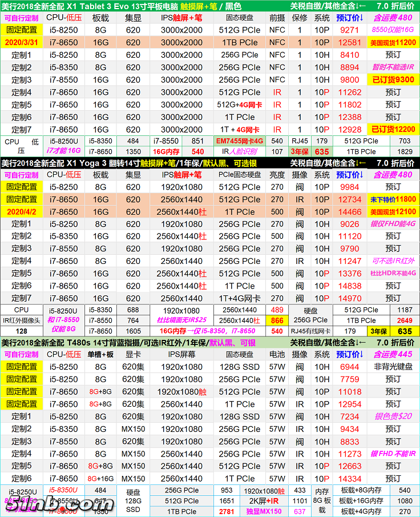Click the X1 Tablet 3 Evo title row
The image size is (420, 517).
click(209, 6)
